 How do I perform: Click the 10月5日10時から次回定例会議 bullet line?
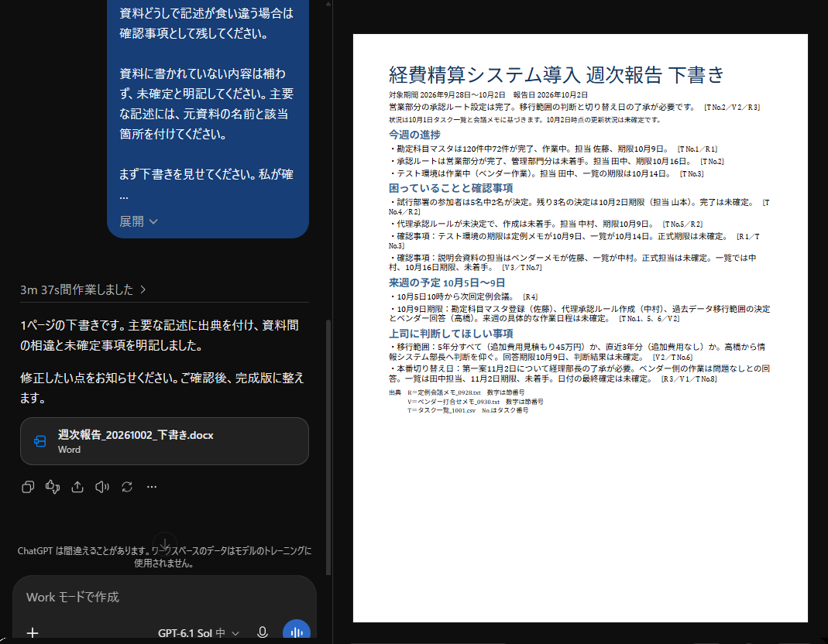pos(464,296)
